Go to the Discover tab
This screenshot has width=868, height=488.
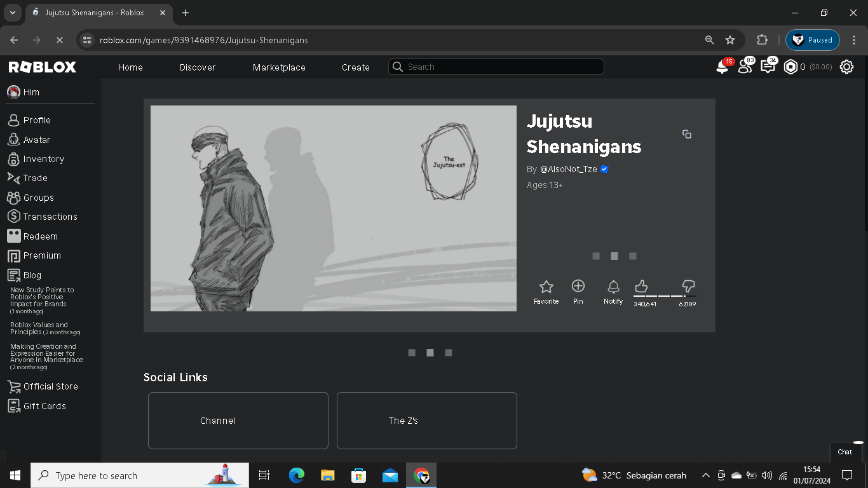pyautogui.click(x=198, y=67)
